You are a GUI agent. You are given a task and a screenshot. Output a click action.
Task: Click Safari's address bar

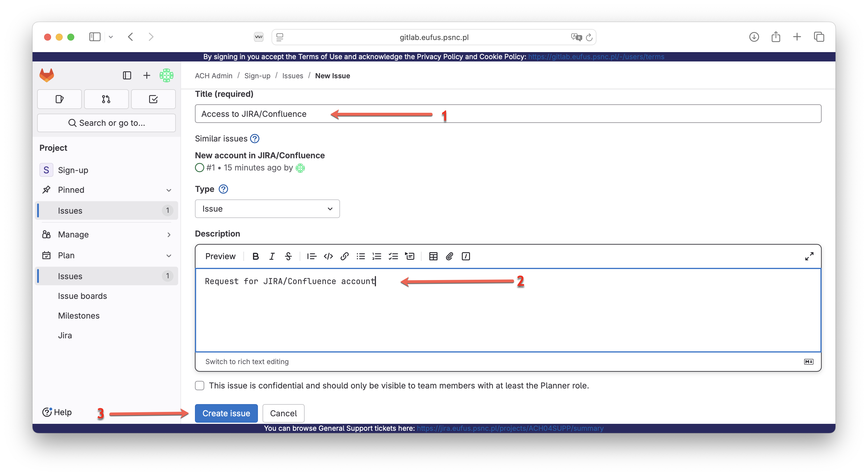click(x=434, y=37)
